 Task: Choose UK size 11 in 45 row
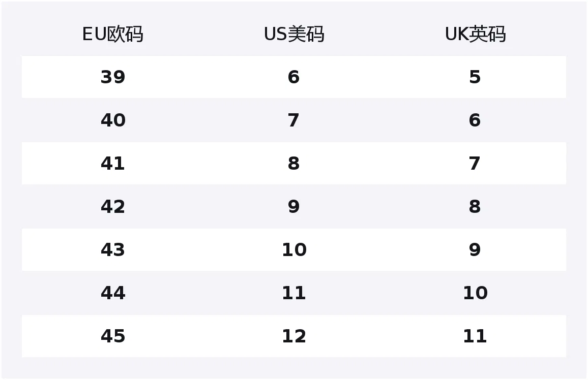click(x=475, y=336)
